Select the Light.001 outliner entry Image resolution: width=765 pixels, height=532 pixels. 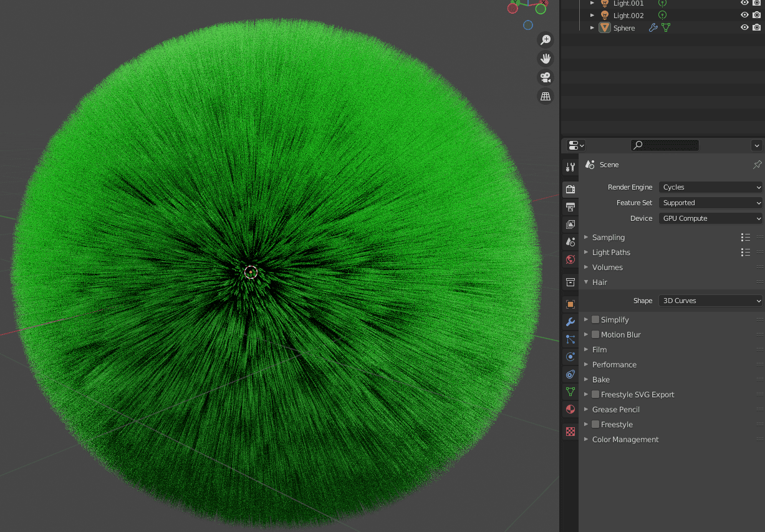pyautogui.click(x=628, y=3)
